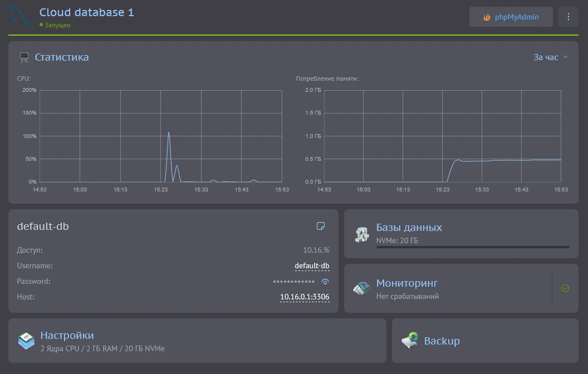The image size is (588, 374).
Task: Click the note icon beside default-db
Action: coord(320,226)
